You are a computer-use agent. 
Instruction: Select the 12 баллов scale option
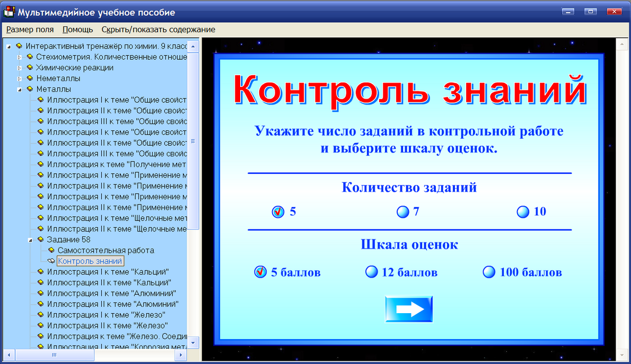coord(372,272)
